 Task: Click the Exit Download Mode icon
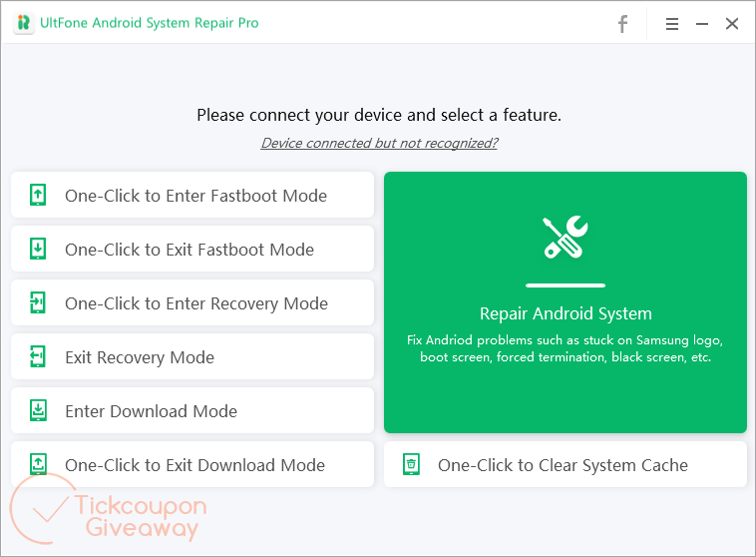[38, 464]
